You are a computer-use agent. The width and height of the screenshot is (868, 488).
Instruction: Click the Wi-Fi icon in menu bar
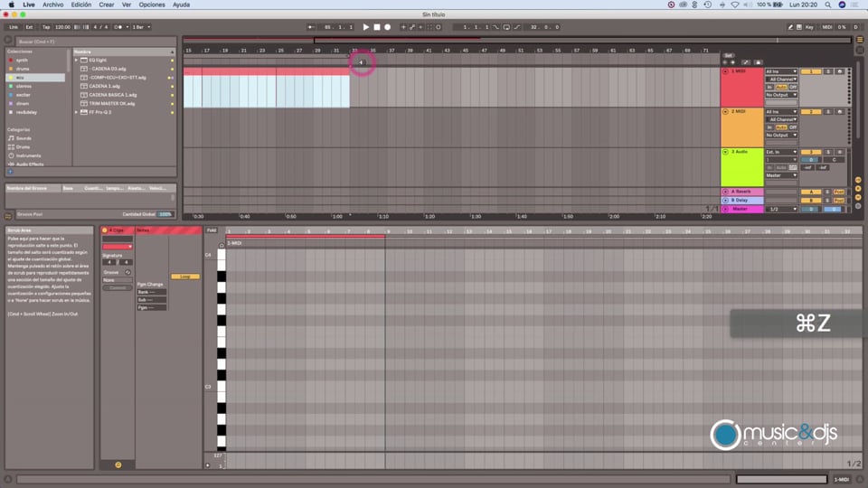734,5
